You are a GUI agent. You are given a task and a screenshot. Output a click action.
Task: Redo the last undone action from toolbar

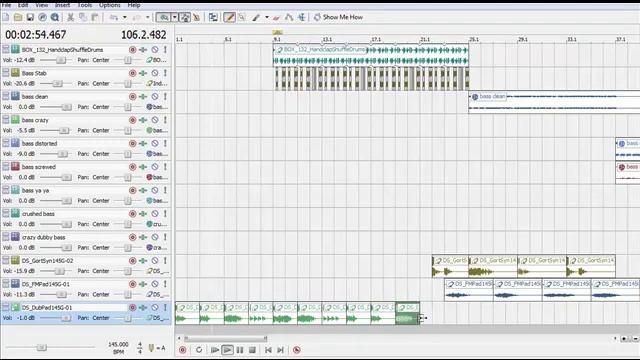click(x=137, y=17)
